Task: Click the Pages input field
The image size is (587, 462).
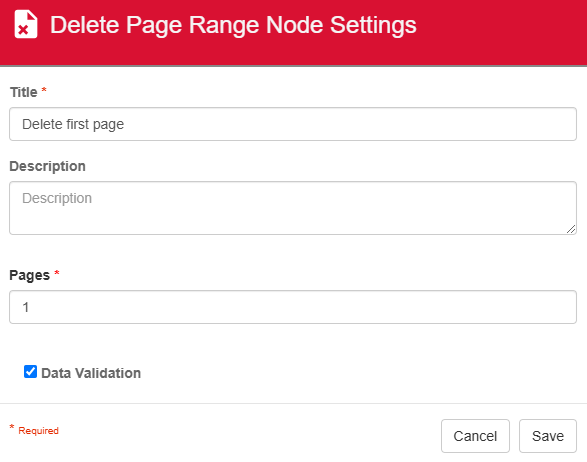Action: [x=293, y=307]
